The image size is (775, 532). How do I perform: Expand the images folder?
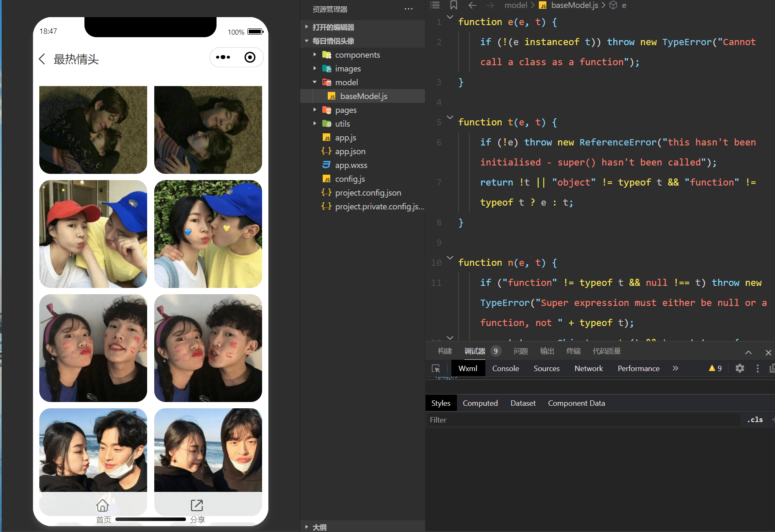coord(347,69)
